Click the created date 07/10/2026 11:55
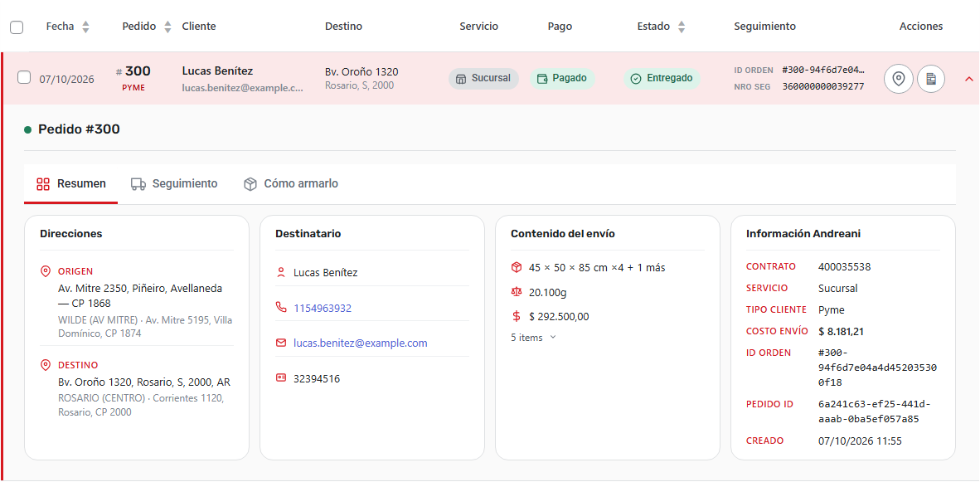This screenshot has width=980, height=482. (x=860, y=441)
